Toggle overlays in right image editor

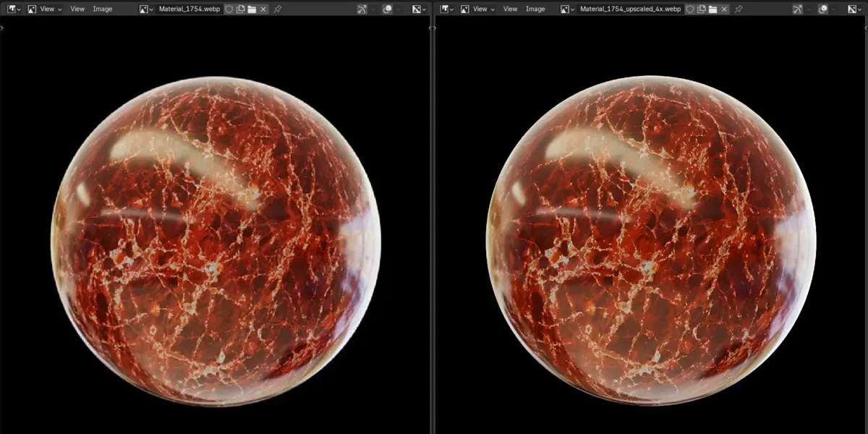pyautogui.click(x=823, y=9)
